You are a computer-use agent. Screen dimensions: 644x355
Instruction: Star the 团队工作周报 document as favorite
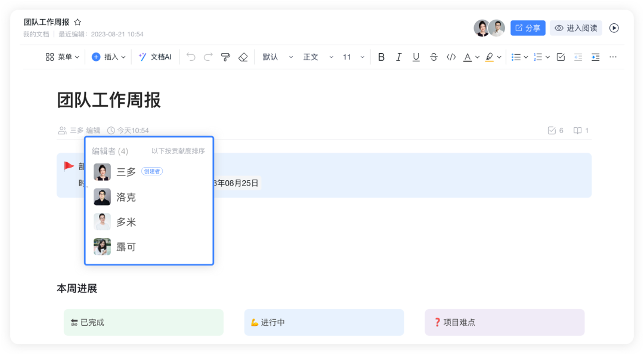tap(78, 22)
